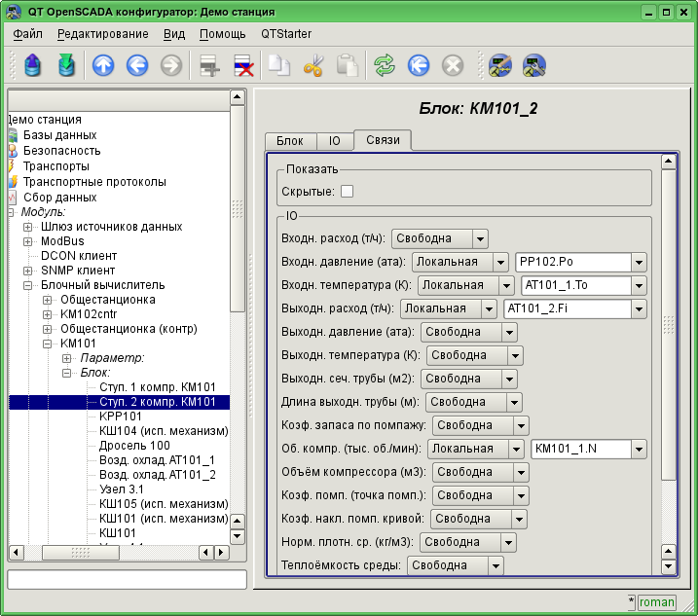
Task: Click the Add item toolbar icon
Action: pos(209,66)
